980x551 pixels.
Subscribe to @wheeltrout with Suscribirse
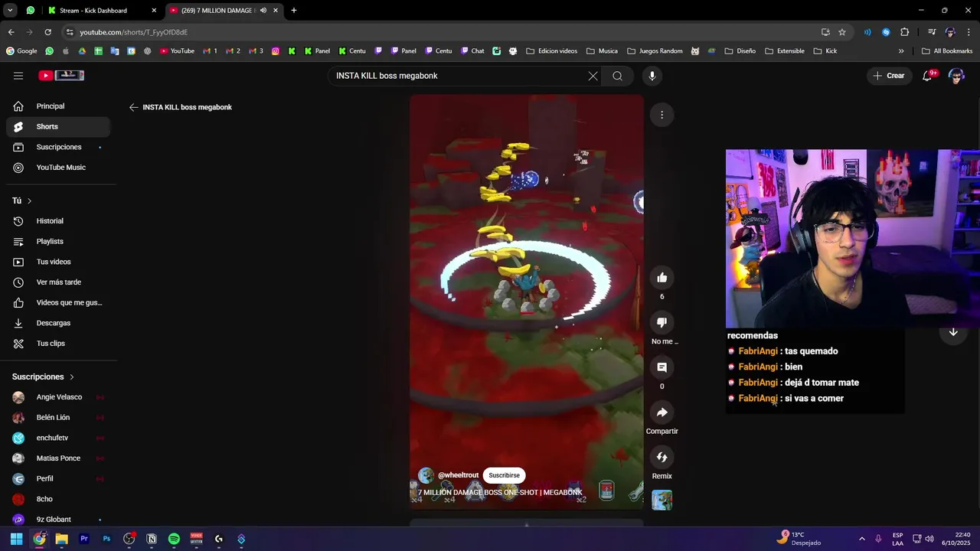504,475
